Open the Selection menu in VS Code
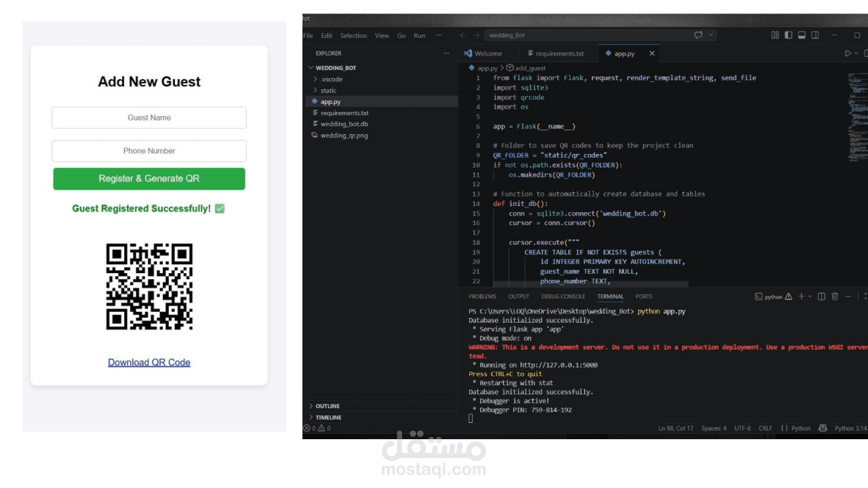 click(x=353, y=35)
